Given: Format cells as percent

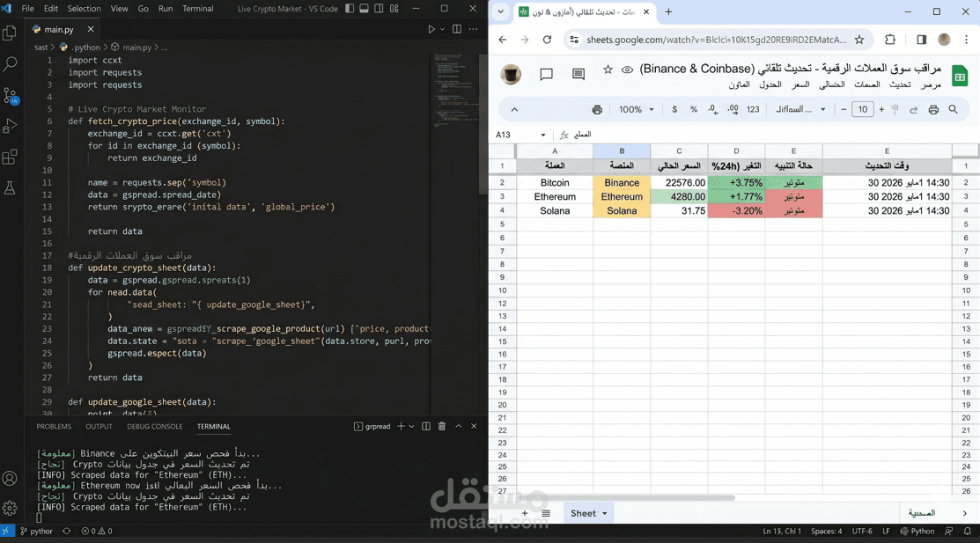Looking at the screenshot, I should coord(694,109).
